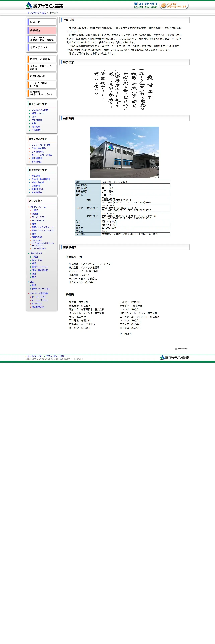This screenshot has width=215, height=644.
Task: Open the 音・振動対策 link
Action: (x=38, y=152)
